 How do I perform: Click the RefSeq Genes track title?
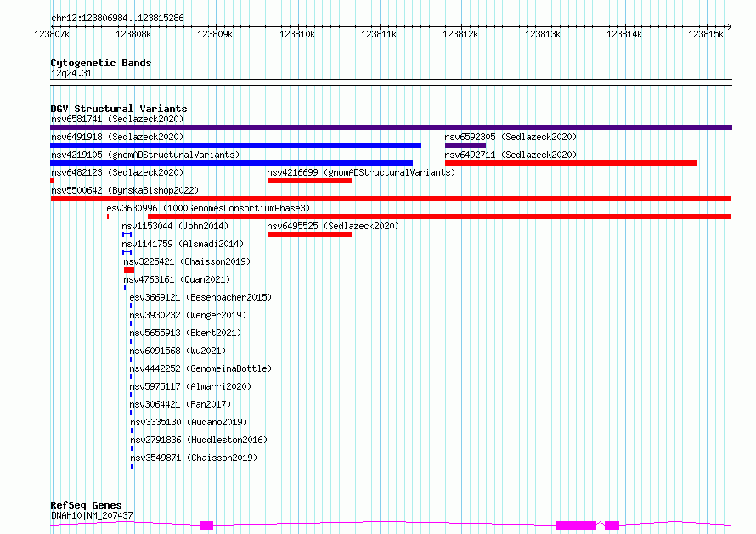click(86, 505)
